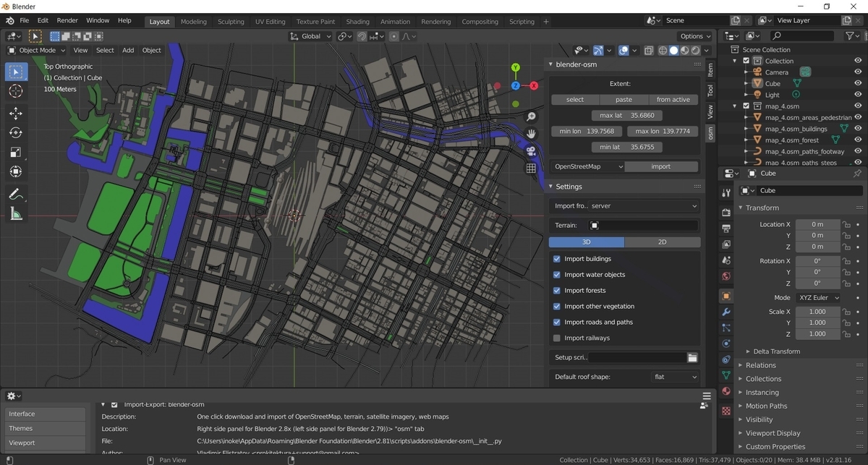Open the Object Constraints tab
The image size is (868, 465).
click(x=726, y=359)
